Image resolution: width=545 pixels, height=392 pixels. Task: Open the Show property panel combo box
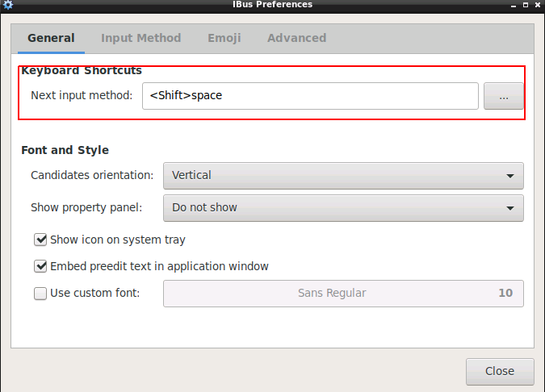point(343,208)
